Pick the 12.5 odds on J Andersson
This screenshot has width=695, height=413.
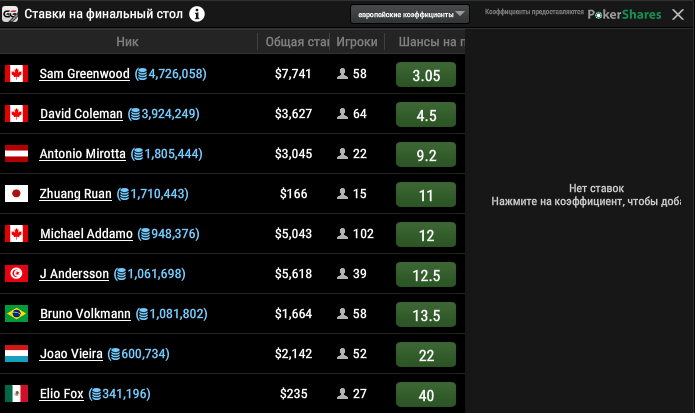[426, 275]
